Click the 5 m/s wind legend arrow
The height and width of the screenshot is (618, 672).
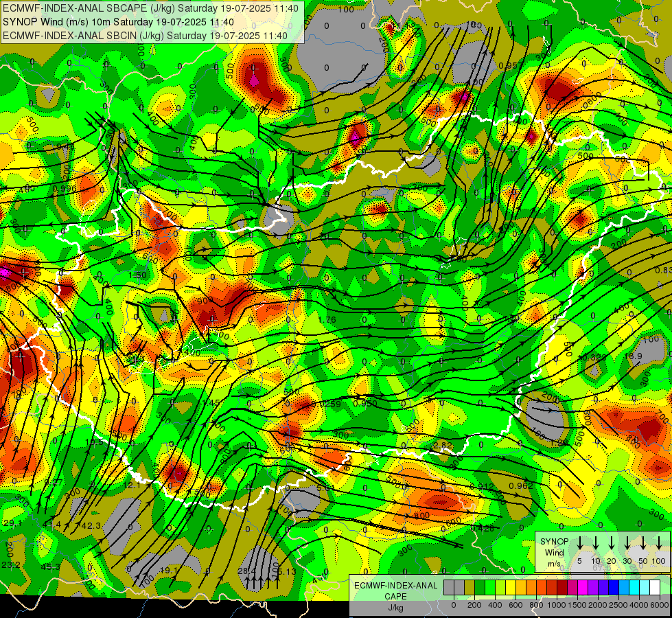pos(579,543)
